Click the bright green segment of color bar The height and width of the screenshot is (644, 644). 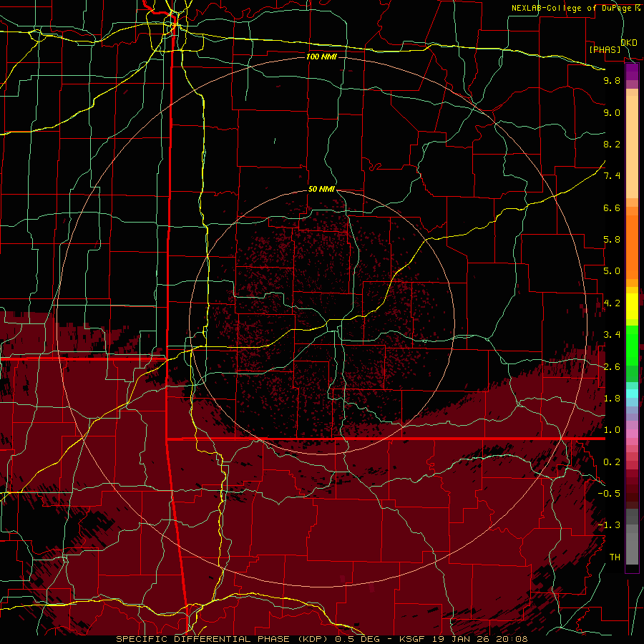point(632,345)
